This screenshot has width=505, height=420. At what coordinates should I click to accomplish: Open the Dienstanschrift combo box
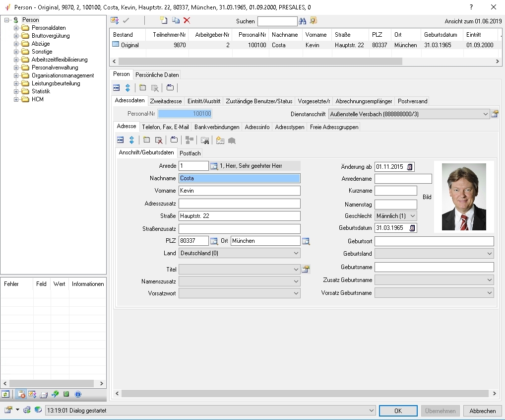(x=485, y=114)
